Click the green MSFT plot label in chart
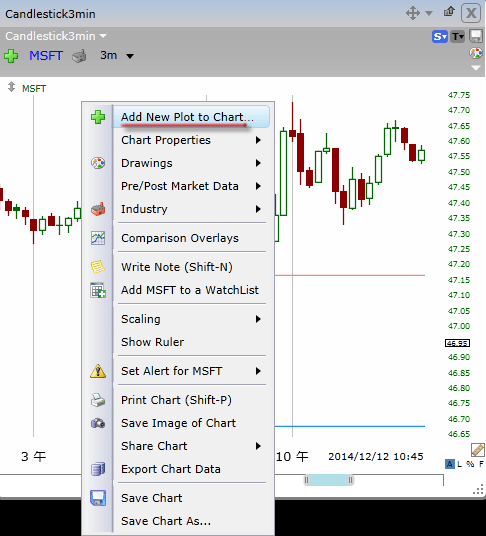486x536 pixels. click(x=34, y=89)
